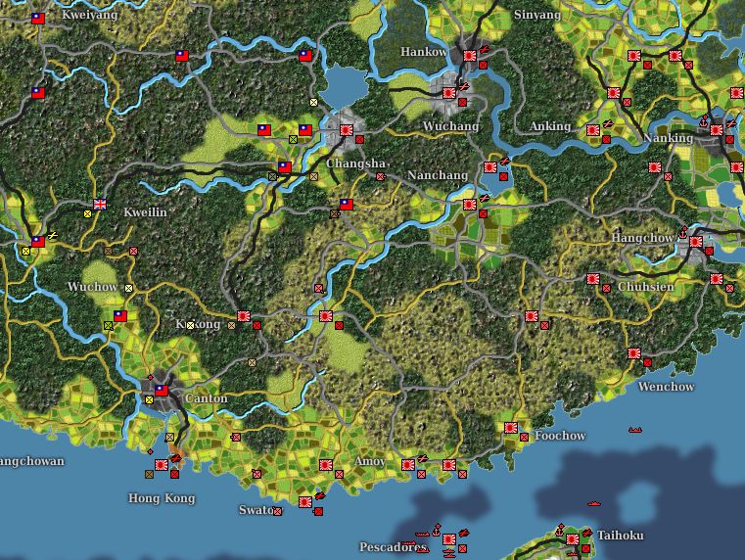745x560 pixels.
Task: Click the Kweiyang city label
Action: click(90, 15)
